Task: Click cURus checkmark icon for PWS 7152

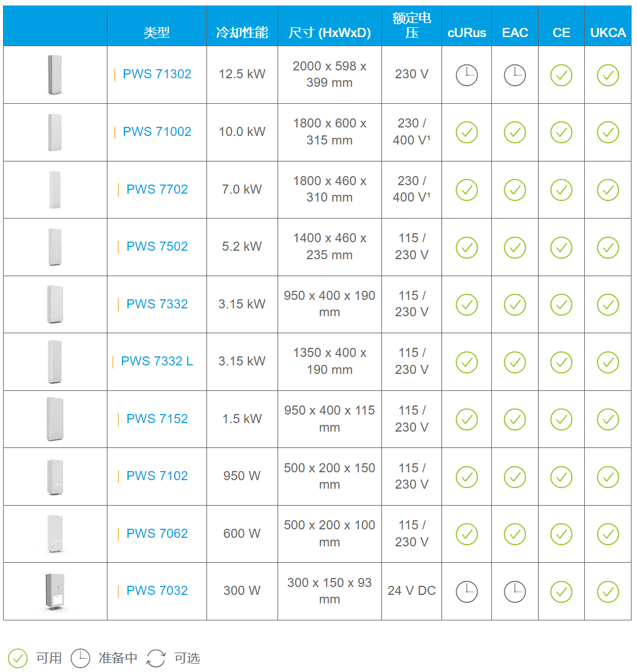Action: click(x=467, y=419)
